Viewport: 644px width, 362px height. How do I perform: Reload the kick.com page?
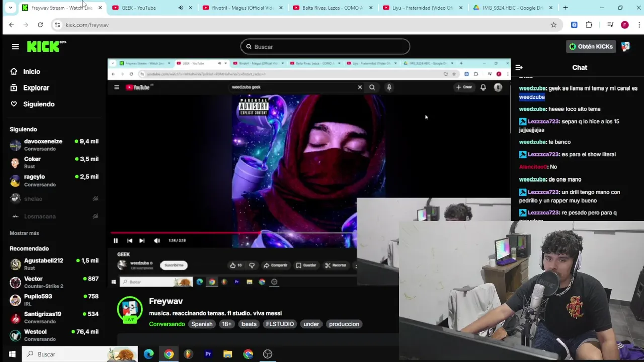(x=40, y=25)
